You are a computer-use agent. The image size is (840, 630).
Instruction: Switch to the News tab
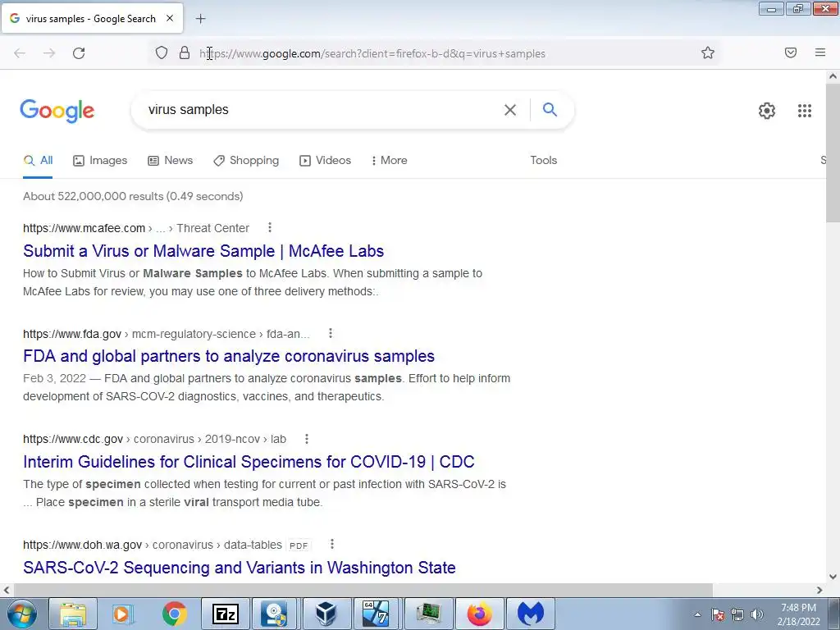pyautogui.click(x=171, y=160)
